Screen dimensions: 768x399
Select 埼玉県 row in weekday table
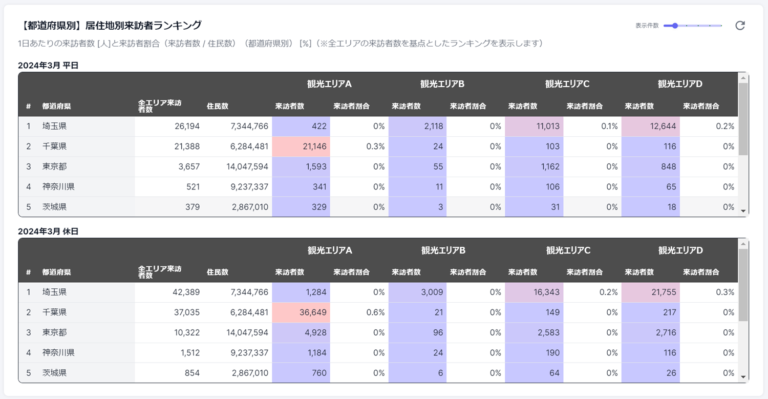(x=378, y=126)
